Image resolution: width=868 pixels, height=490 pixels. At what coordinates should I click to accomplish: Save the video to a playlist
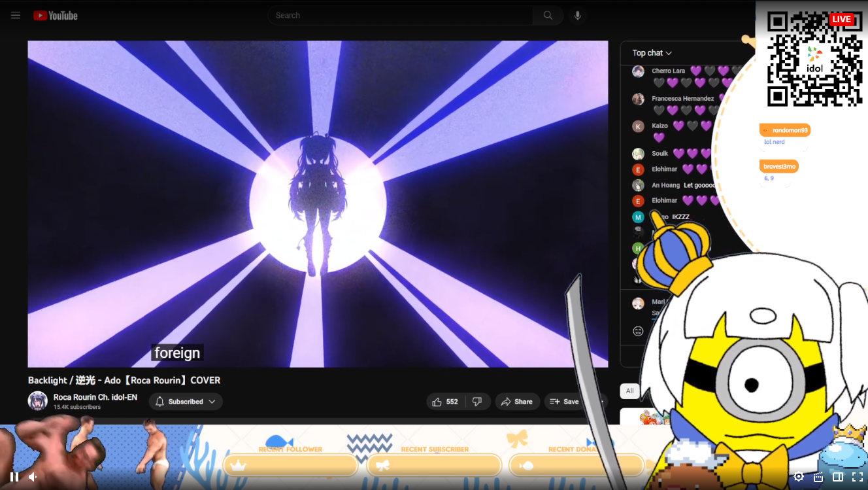563,402
